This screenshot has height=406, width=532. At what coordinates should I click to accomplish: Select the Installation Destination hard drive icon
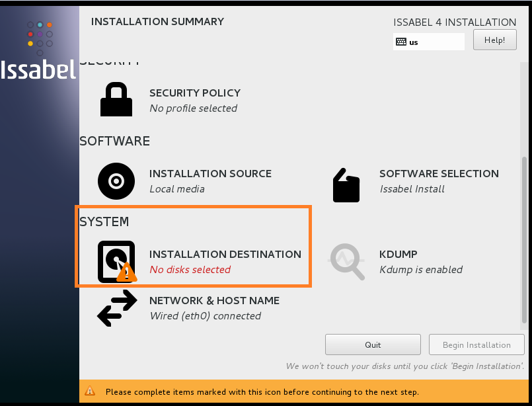pos(116,262)
